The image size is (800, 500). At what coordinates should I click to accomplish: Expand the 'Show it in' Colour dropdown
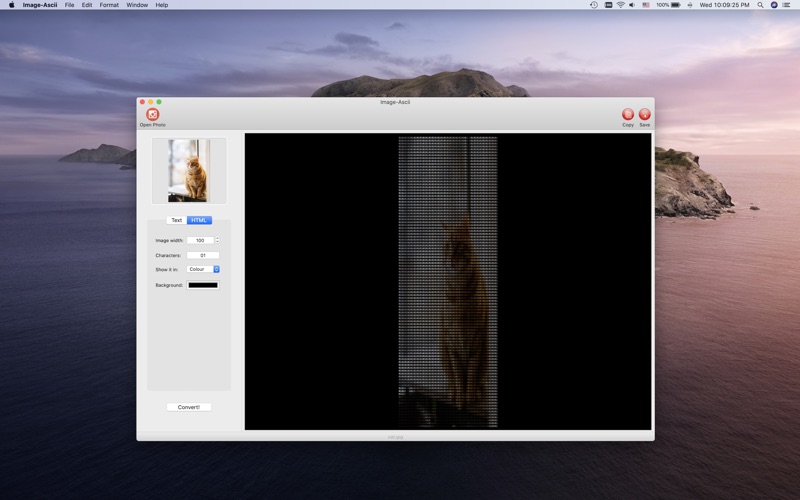(203, 269)
